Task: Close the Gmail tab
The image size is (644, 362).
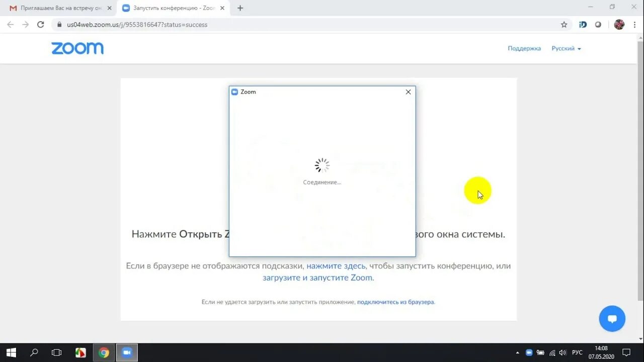Action: tap(109, 8)
